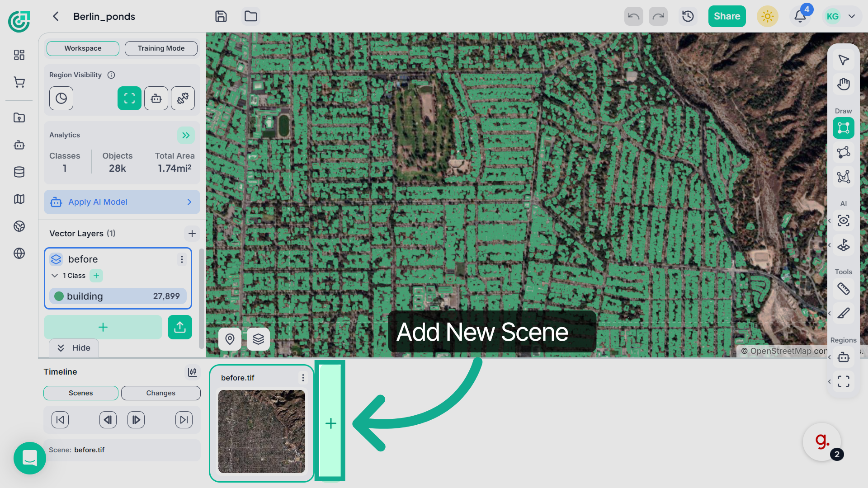Viewport: 868px width, 488px height.
Task: Switch to the Training Mode tab
Action: coord(161,48)
